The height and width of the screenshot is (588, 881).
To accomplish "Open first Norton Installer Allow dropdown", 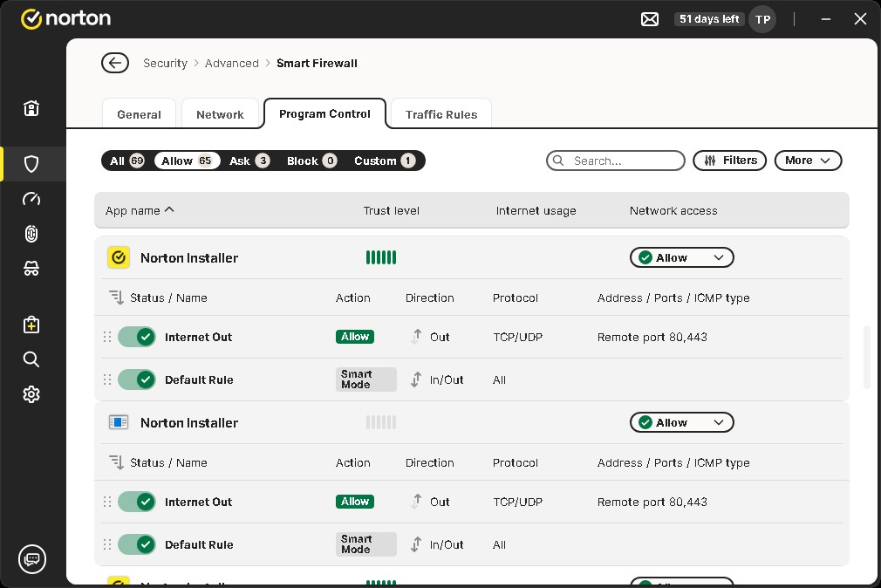I will click(x=681, y=257).
